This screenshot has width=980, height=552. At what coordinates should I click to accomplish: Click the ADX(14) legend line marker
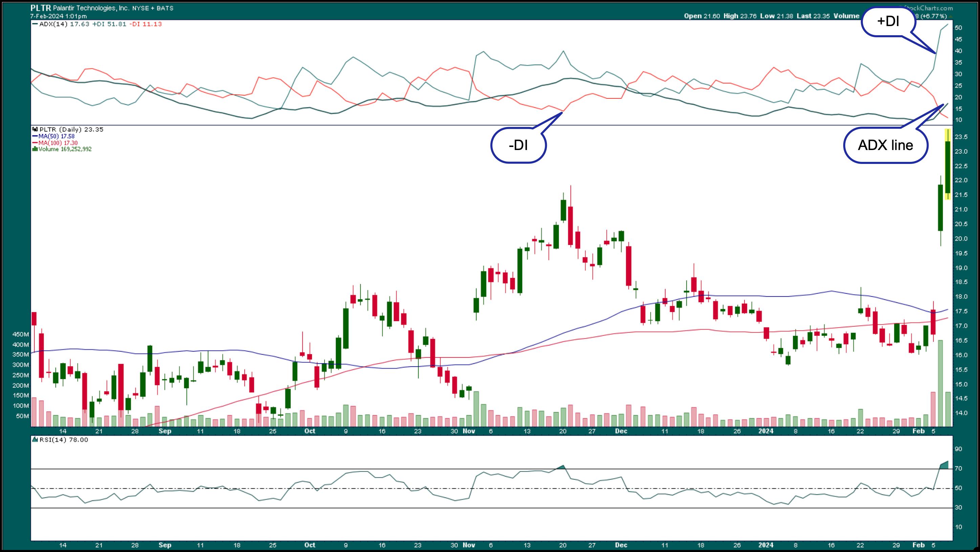[x=35, y=24]
